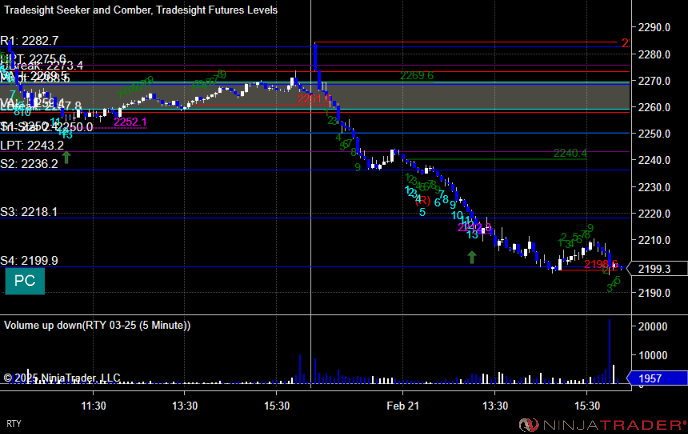Click the 20000 volume axis label
Viewport: 688px width, 434px height.
tap(653, 326)
